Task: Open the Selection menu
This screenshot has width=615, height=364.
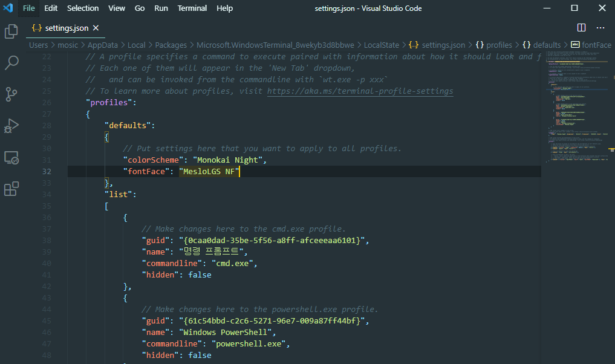Action: pos(83,8)
